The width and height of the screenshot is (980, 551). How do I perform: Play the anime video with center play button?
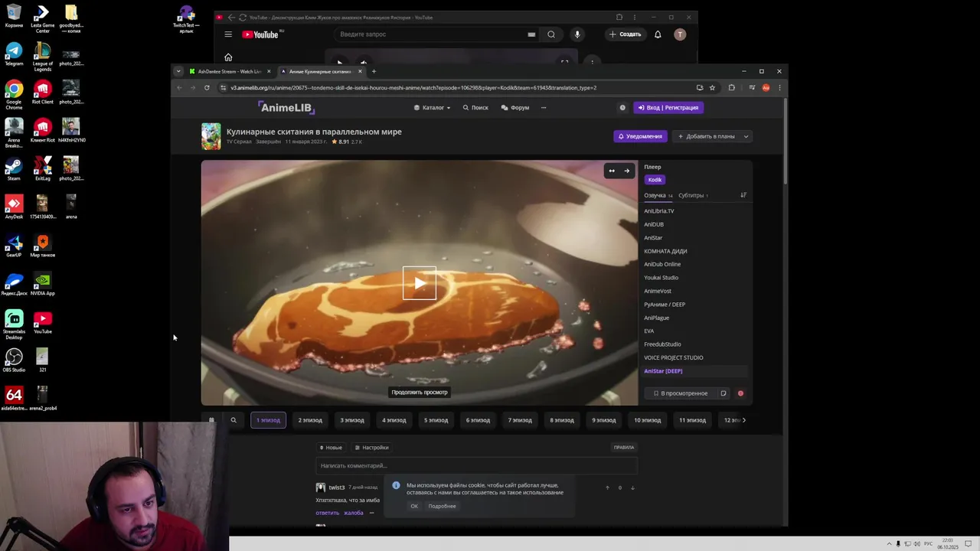click(420, 283)
